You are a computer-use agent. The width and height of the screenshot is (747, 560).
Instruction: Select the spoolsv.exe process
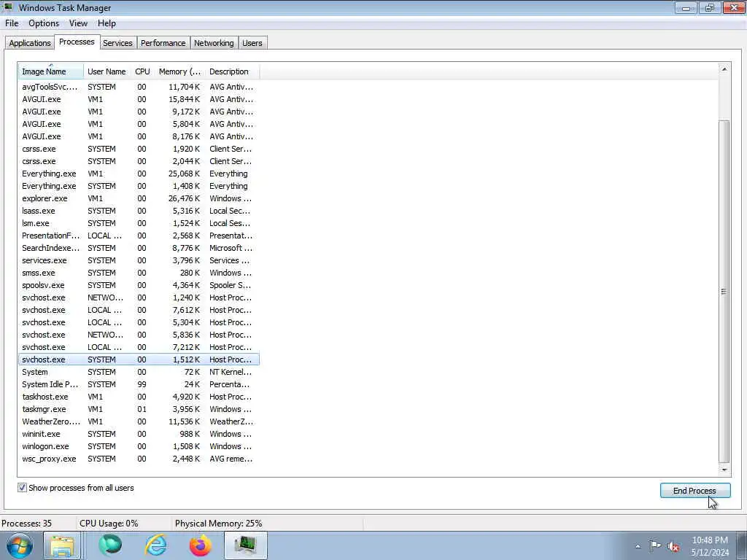coord(139,285)
